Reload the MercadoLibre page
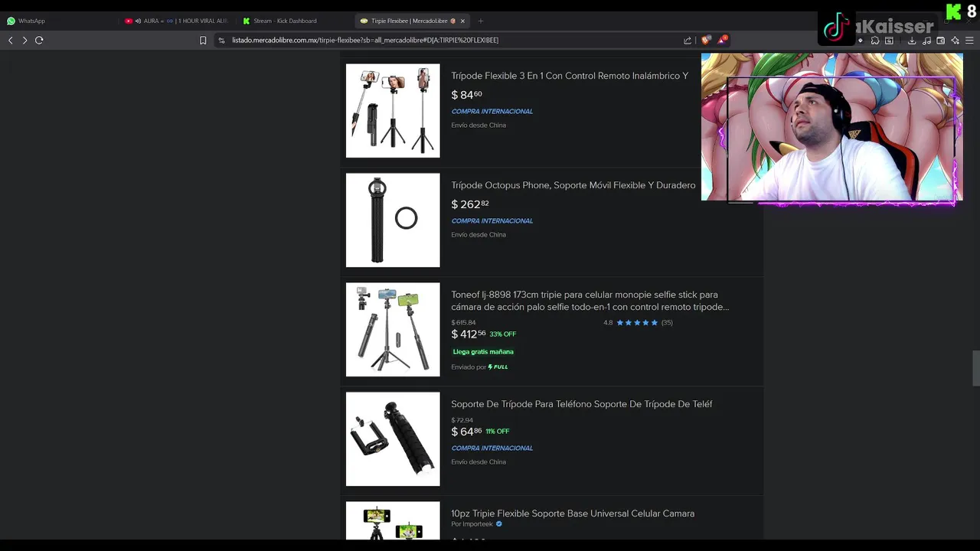Viewport: 980px width, 551px height. click(39, 41)
